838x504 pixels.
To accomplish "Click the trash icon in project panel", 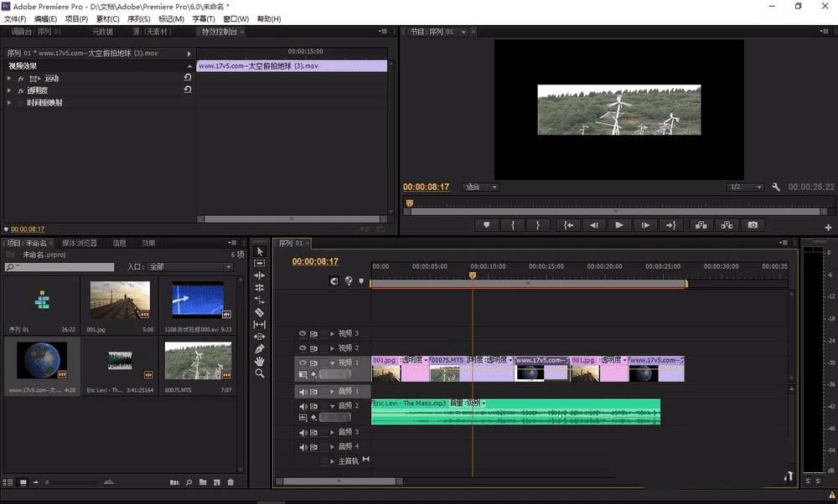I will [x=230, y=482].
